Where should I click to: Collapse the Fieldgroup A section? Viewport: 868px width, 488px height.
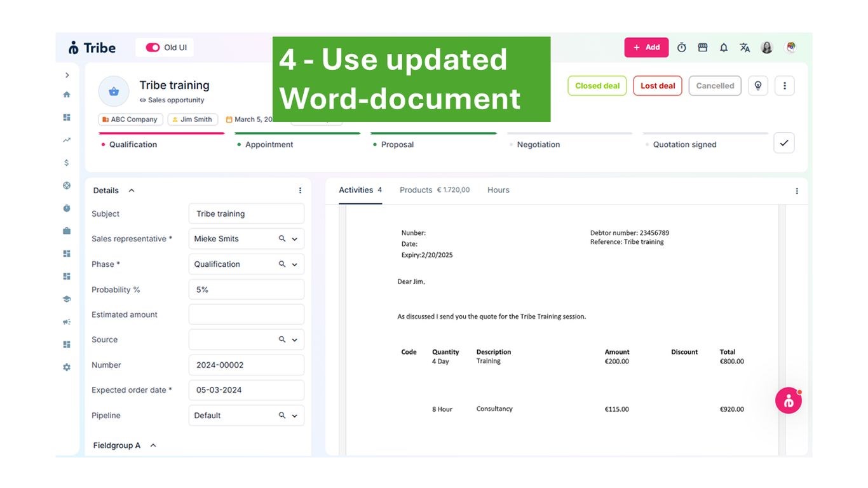(153, 445)
